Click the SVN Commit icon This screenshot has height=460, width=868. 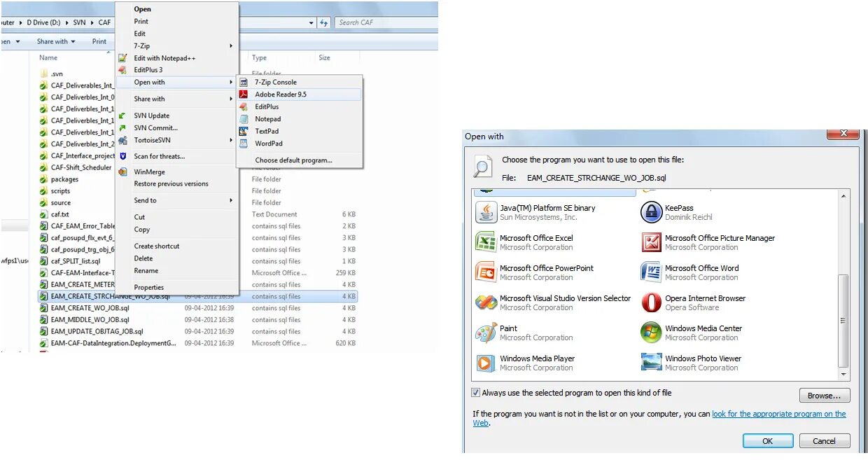pos(122,128)
